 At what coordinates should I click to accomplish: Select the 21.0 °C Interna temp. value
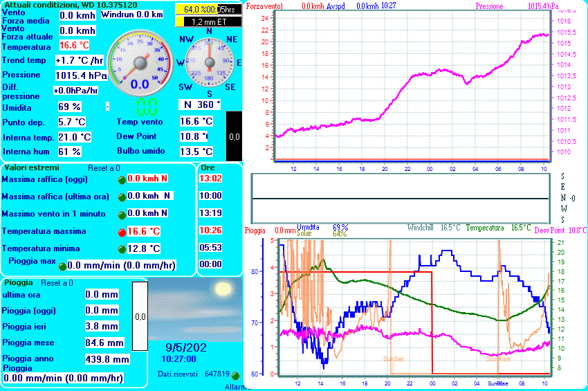pos(75,137)
